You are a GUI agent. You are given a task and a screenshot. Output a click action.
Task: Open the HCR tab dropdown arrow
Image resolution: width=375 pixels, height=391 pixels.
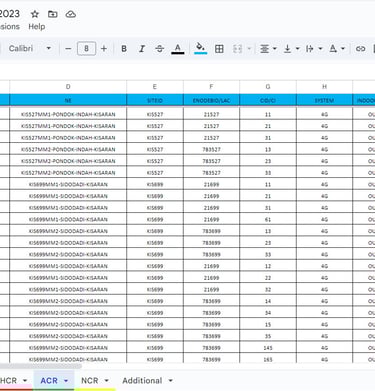25,381
